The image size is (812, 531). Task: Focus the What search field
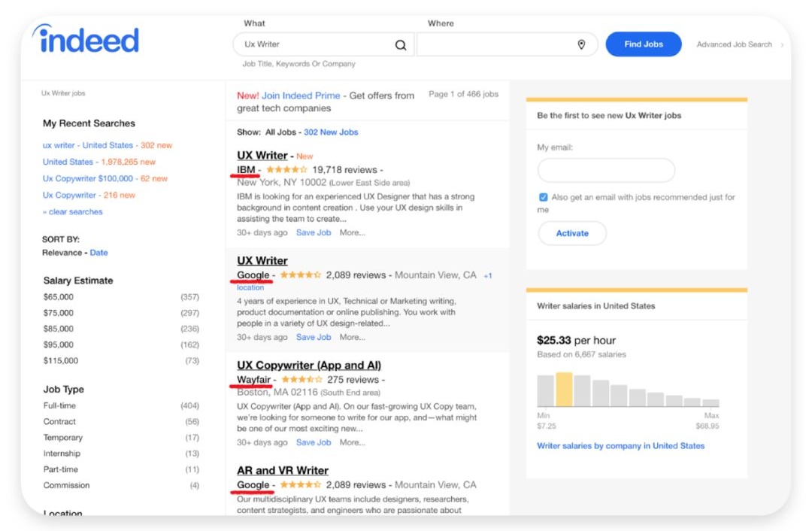tap(323, 44)
